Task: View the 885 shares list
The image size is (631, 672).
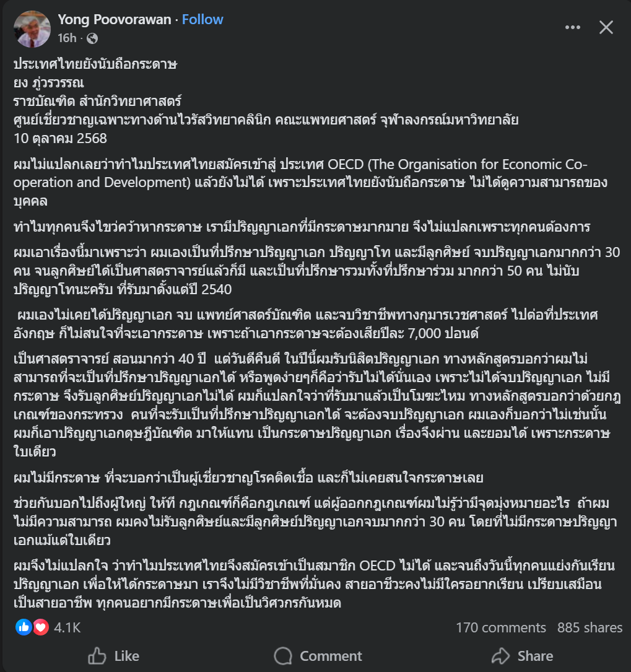Action: click(590, 627)
